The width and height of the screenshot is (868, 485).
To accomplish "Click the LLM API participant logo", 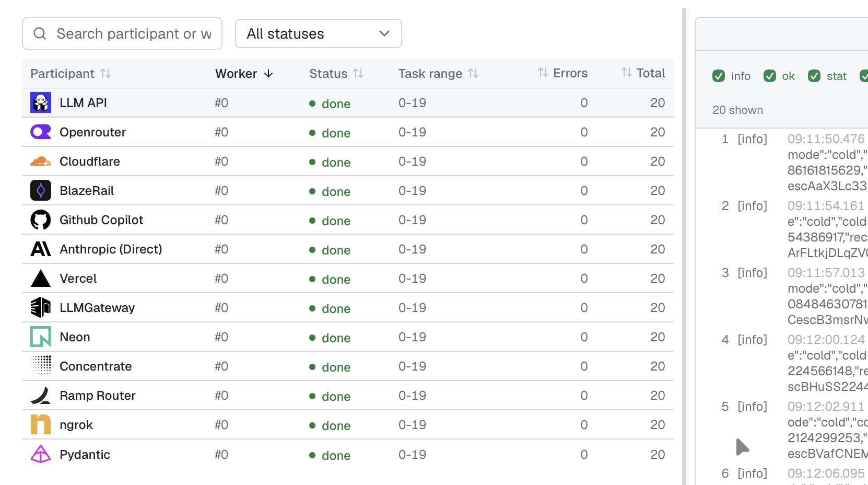I will (41, 102).
